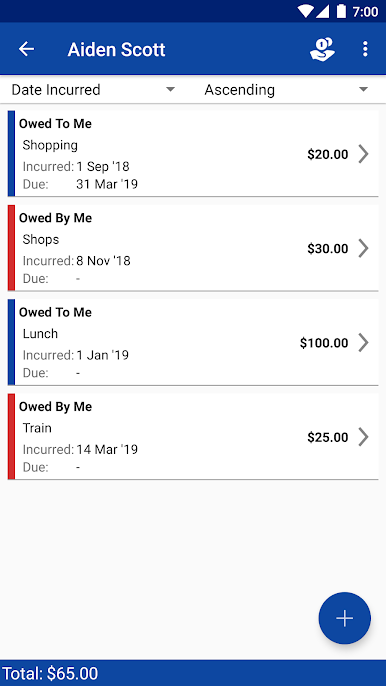Open Shops debt chevron arrow
This screenshot has width=386, height=686.
(x=363, y=248)
